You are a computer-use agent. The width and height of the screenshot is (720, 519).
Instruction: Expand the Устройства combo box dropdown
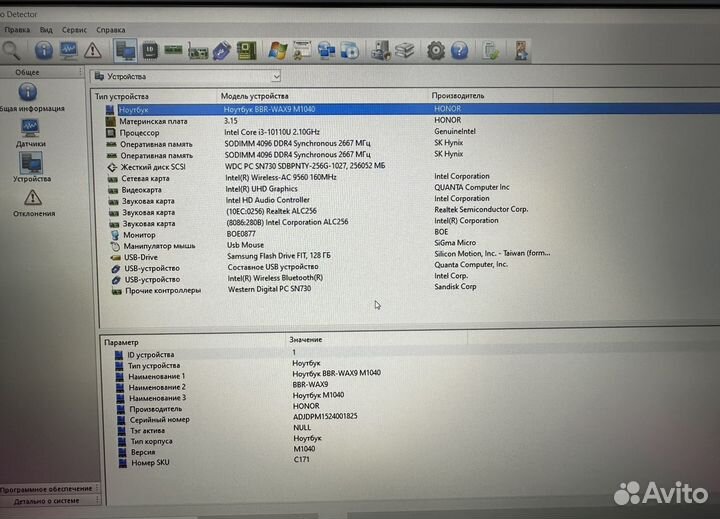pyautogui.click(x=276, y=77)
